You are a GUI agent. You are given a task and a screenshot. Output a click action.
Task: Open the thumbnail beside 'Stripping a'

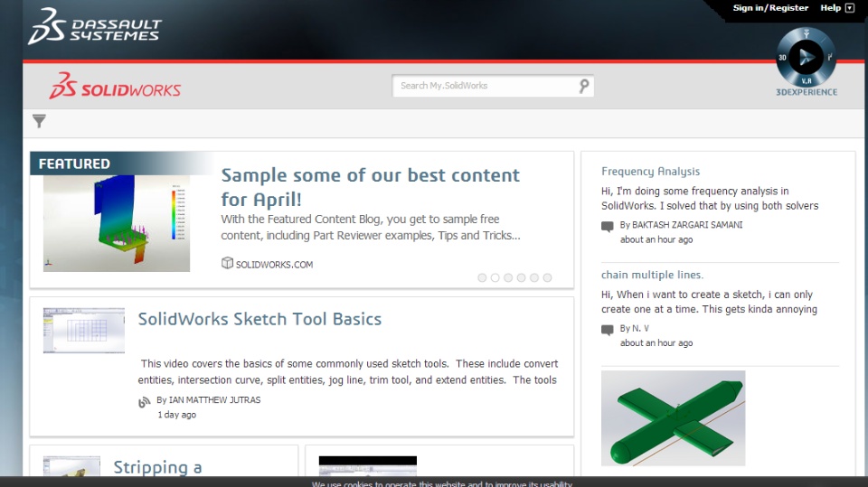click(72, 466)
